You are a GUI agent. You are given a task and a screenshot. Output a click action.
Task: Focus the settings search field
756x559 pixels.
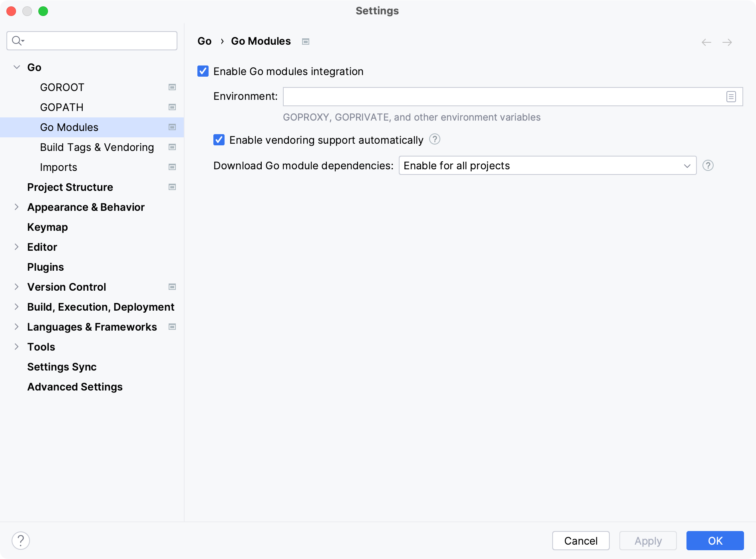point(92,41)
